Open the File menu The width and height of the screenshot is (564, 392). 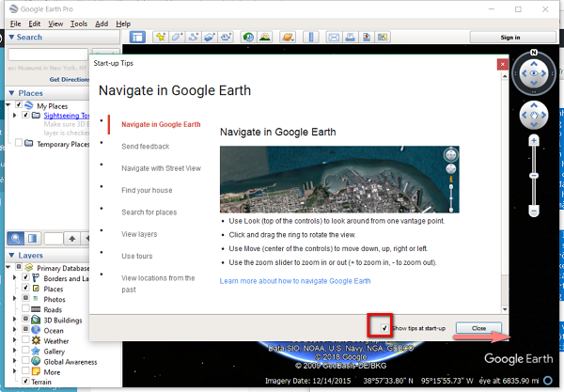click(x=15, y=24)
